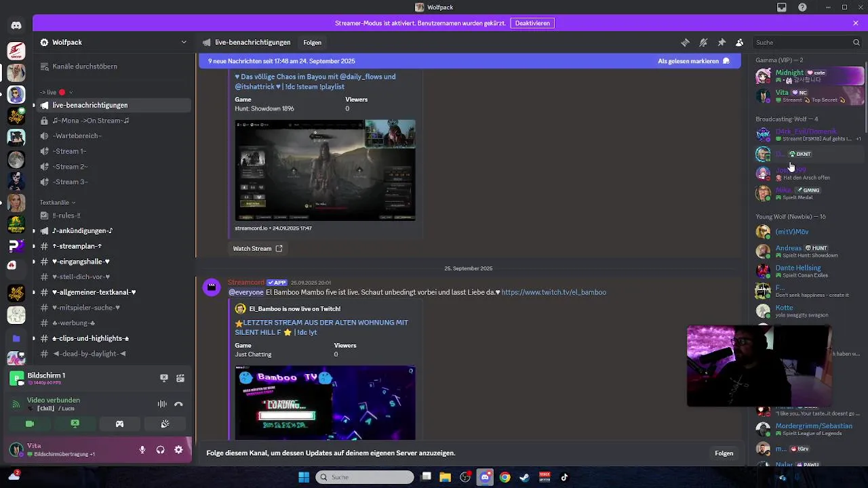Toggle screen share button in voice panel

point(75,424)
